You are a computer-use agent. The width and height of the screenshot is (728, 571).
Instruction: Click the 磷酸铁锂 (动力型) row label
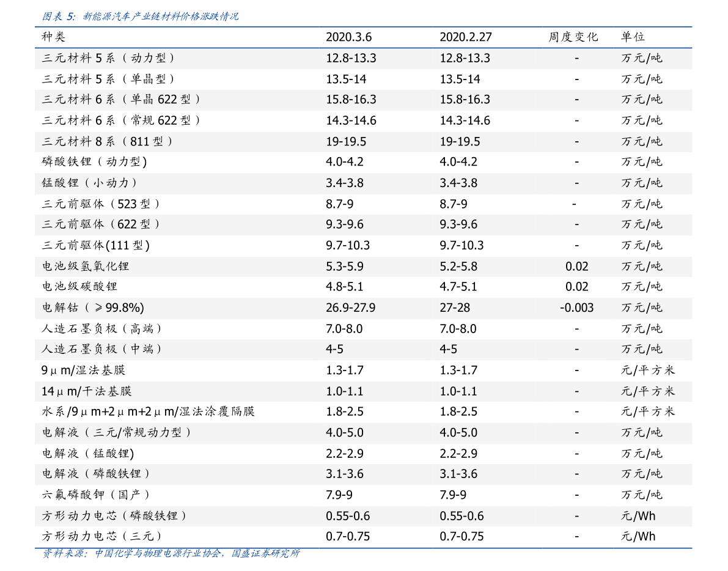pos(94,161)
